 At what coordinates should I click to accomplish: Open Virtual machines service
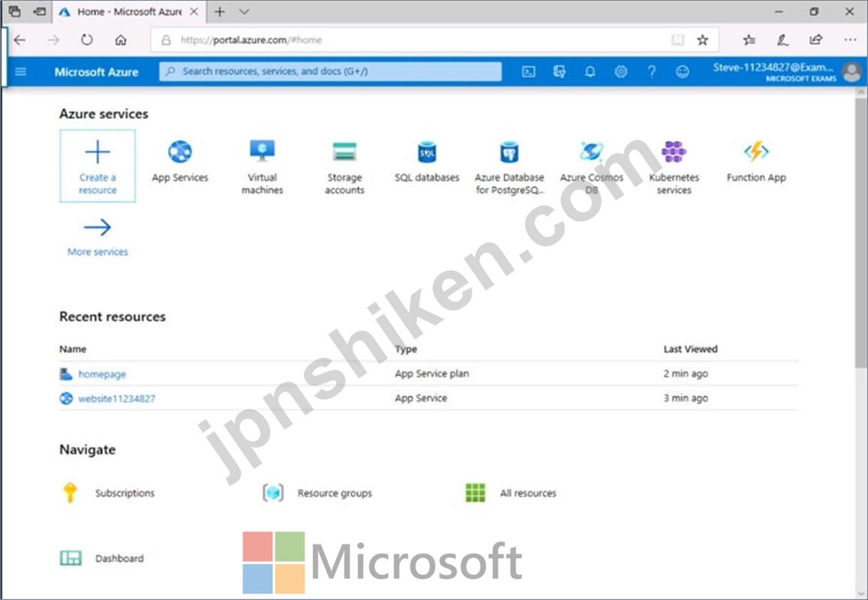click(263, 166)
